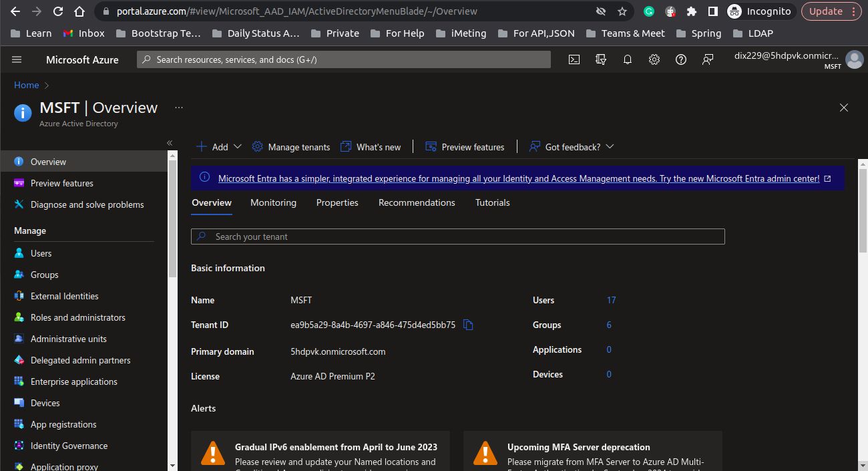Focus the Azure top search box
This screenshot has width=868, height=471.
tap(344, 59)
